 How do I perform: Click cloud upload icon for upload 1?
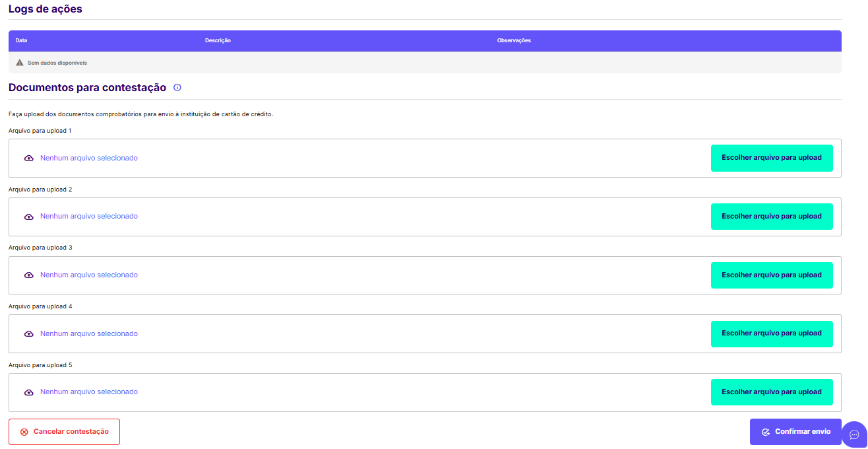29,158
